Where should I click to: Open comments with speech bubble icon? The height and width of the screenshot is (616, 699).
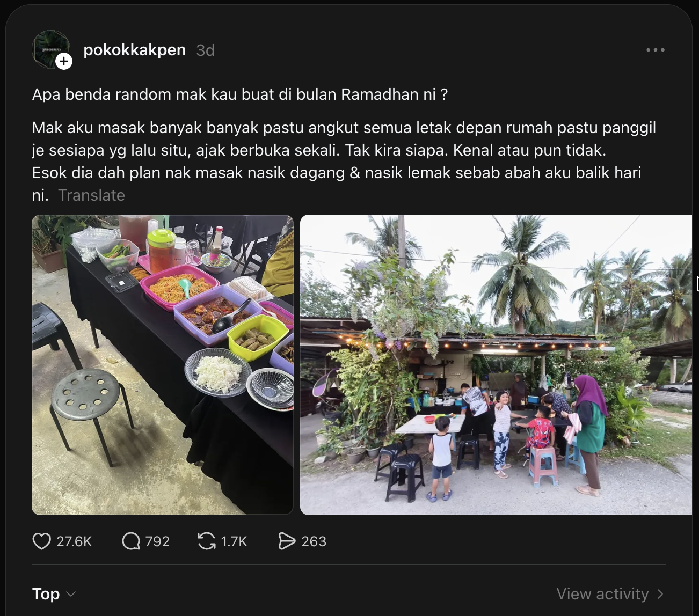131,541
